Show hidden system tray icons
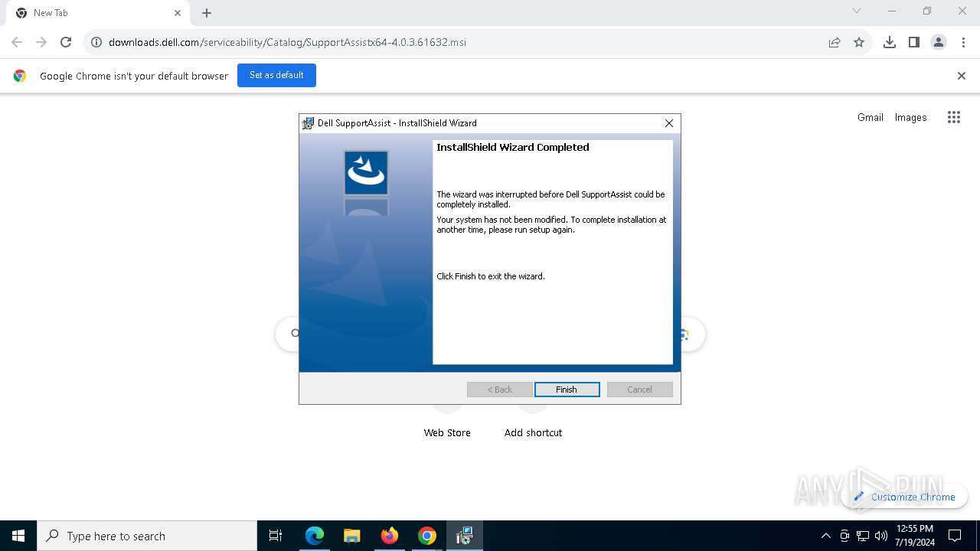The image size is (980, 551). point(825,536)
